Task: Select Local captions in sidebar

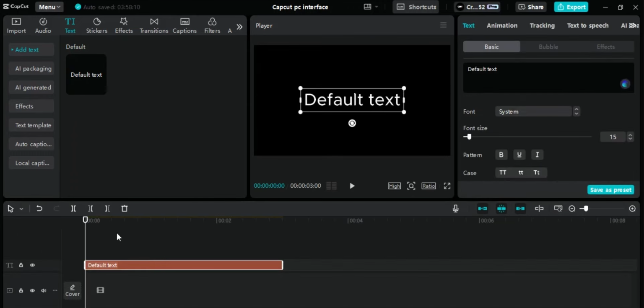Action: (x=31, y=163)
